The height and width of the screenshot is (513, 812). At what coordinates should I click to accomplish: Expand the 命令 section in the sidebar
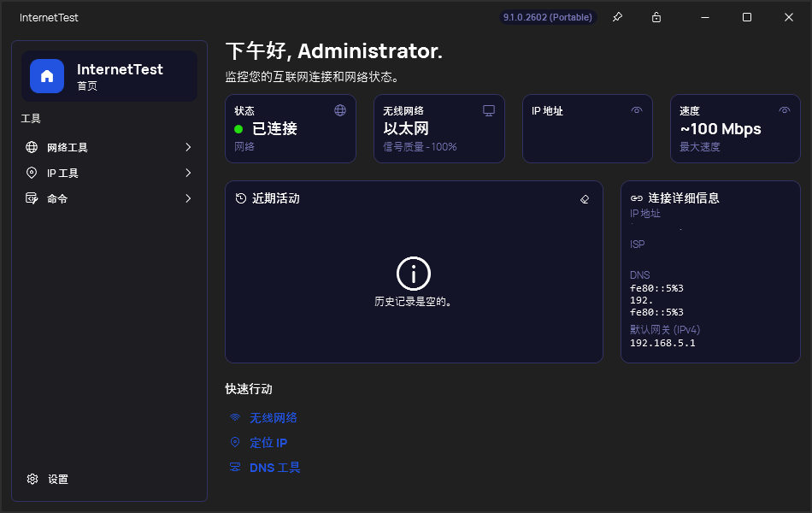[x=109, y=198]
